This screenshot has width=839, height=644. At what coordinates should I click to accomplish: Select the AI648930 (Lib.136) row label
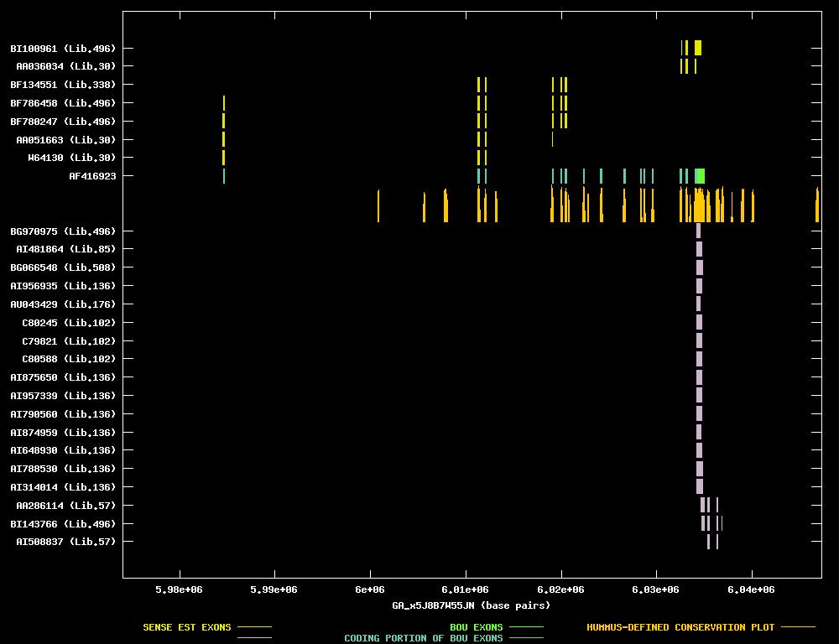click(x=63, y=450)
